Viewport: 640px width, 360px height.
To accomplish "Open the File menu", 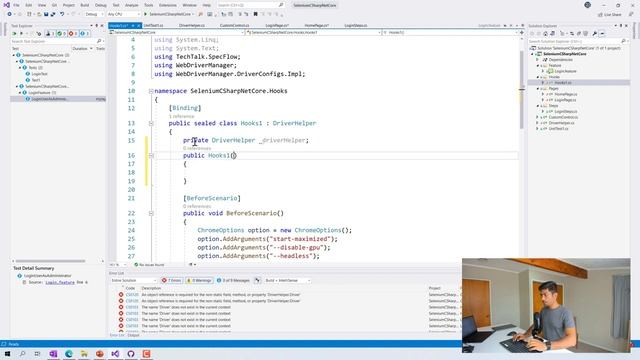I will coord(16,5).
